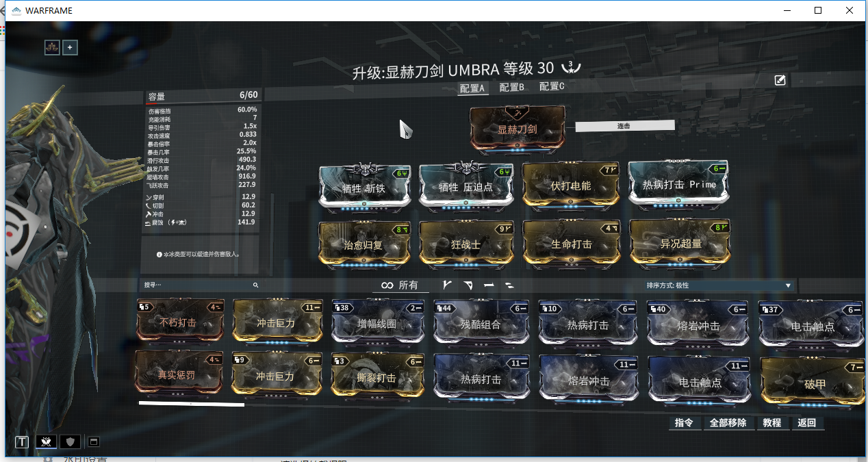Pick the 撕裂打击 mod card

[378, 375]
